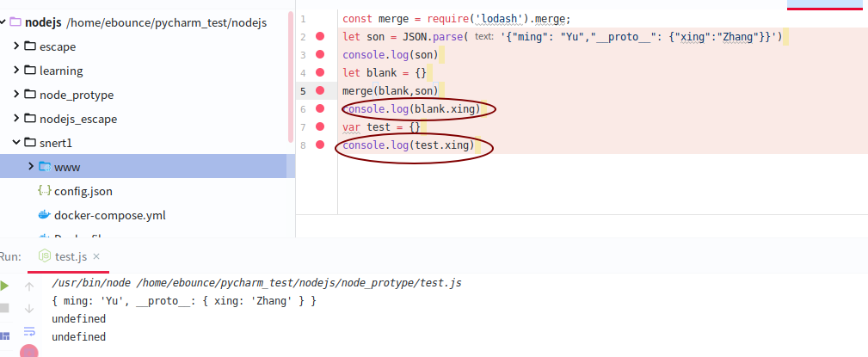Collapse the snert1 folder
868x357 pixels.
[17, 142]
